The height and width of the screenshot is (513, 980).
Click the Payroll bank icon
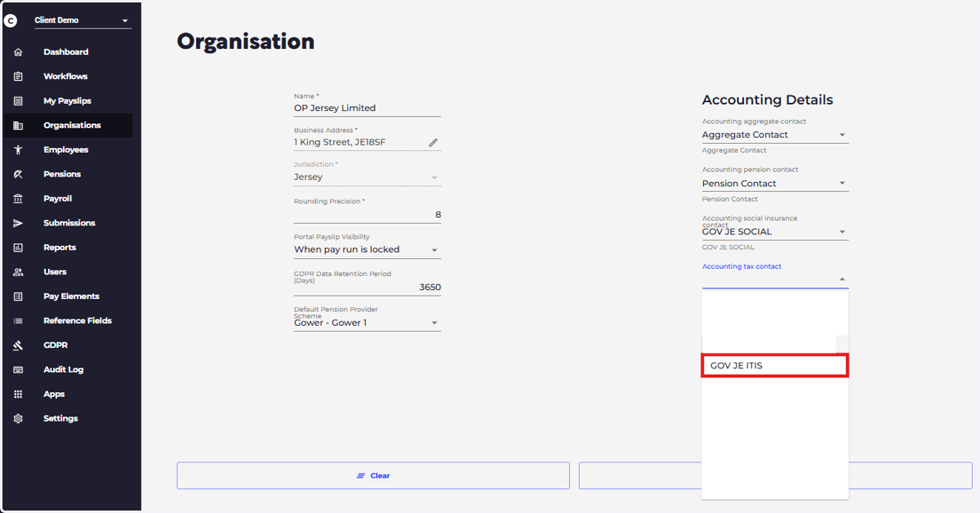18,199
